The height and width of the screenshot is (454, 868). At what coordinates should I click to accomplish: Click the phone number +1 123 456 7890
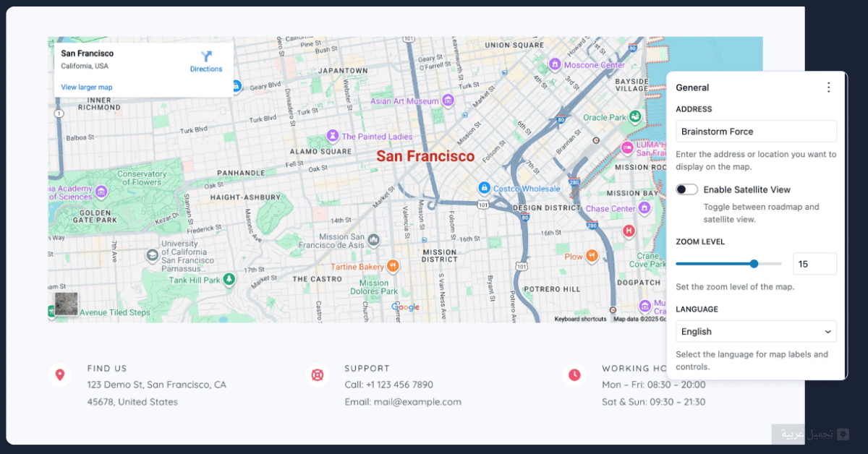click(x=399, y=385)
